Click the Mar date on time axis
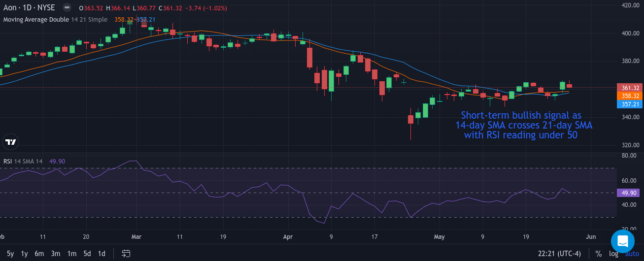644x261 pixels. (x=136, y=237)
